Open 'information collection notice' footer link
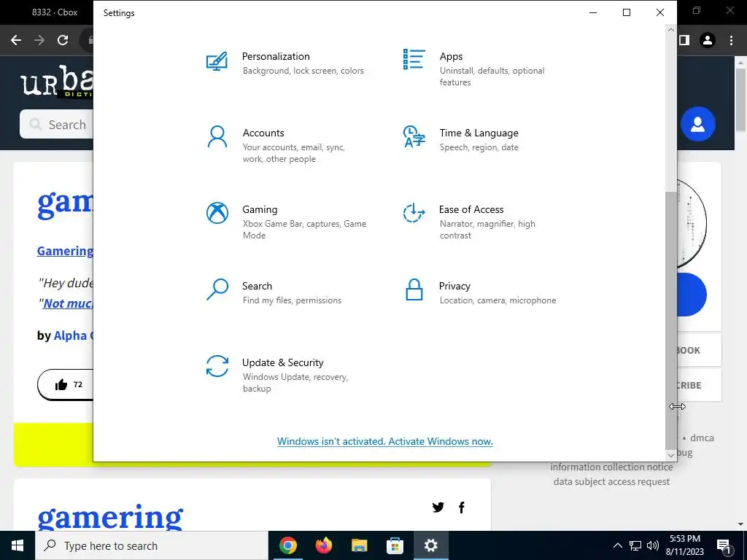 click(x=611, y=467)
